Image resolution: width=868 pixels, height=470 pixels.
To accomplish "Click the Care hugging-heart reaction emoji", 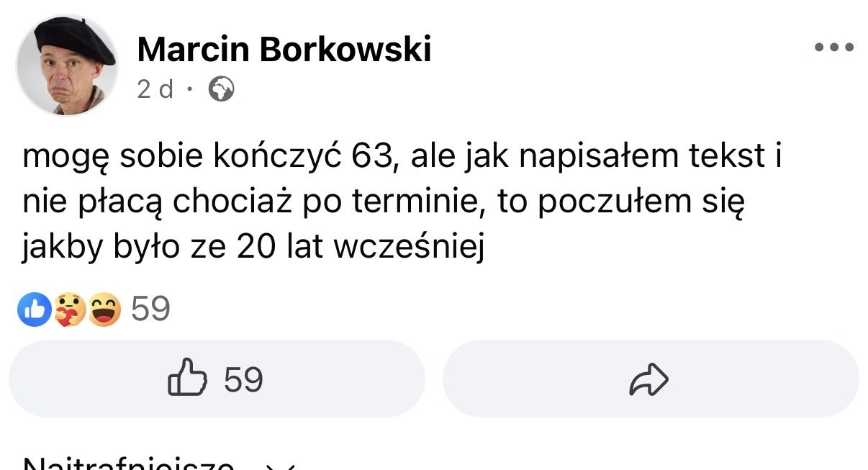I will pos(70,309).
